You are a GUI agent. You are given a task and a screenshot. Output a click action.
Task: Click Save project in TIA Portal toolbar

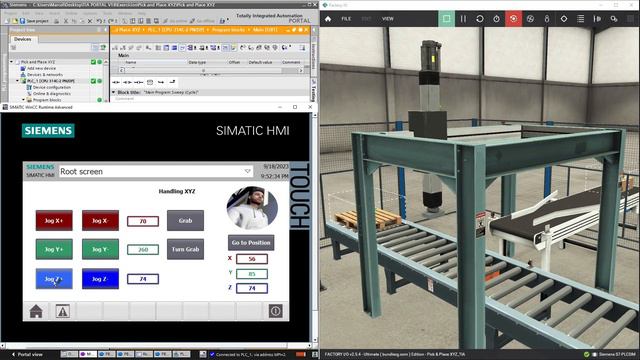[34, 21]
